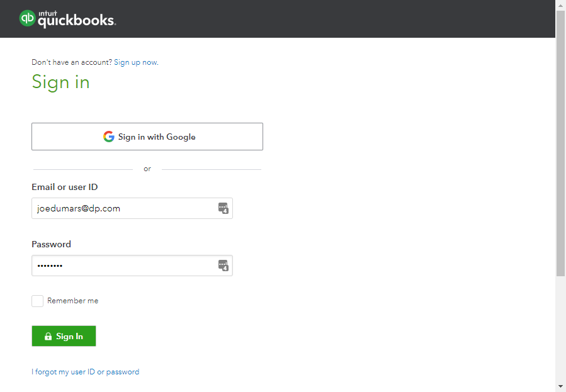Image resolution: width=566 pixels, height=392 pixels.
Task: Click the Intuit QuickBooks wordmark in header
Action: pos(76,20)
